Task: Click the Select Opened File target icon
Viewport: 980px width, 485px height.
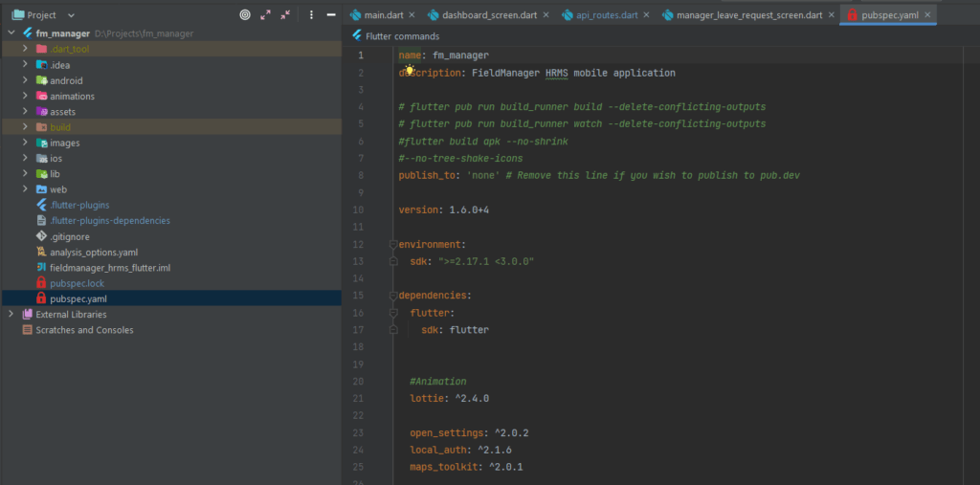Action: [x=245, y=15]
